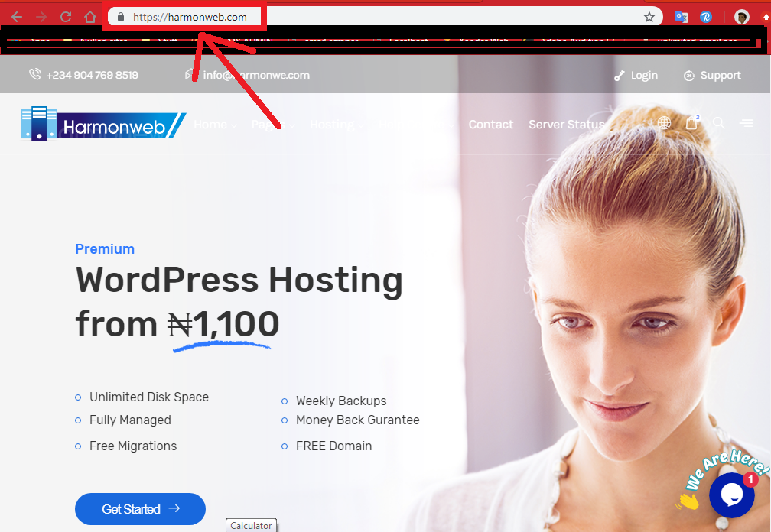The image size is (771, 532).
Task: Click the Login link
Action: [x=644, y=76]
